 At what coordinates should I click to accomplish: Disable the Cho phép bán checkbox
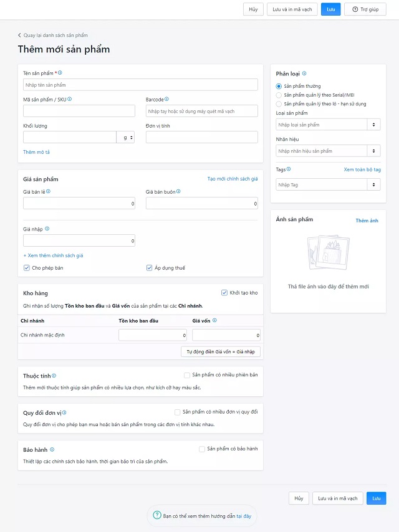tap(27, 268)
